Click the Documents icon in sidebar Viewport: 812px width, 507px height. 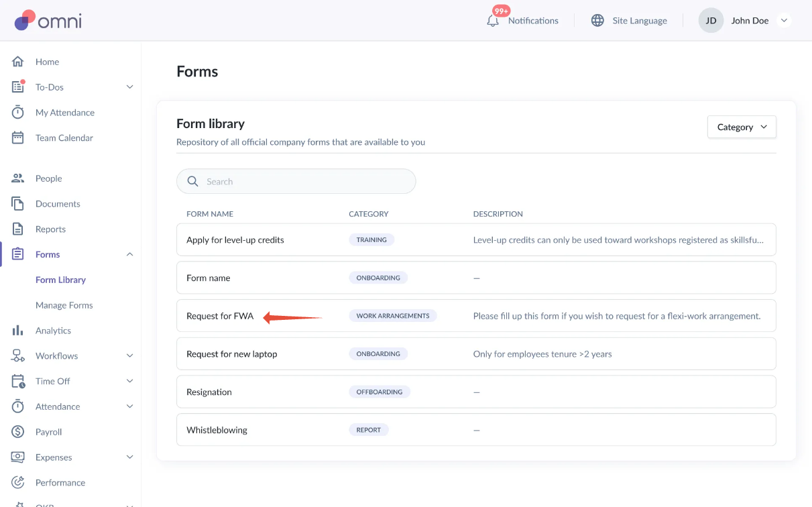pos(18,203)
